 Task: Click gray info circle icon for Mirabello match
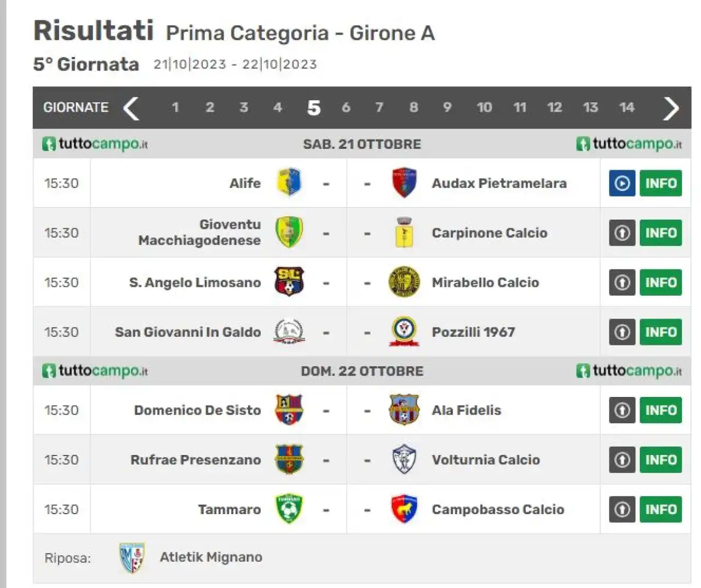point(622,283)
